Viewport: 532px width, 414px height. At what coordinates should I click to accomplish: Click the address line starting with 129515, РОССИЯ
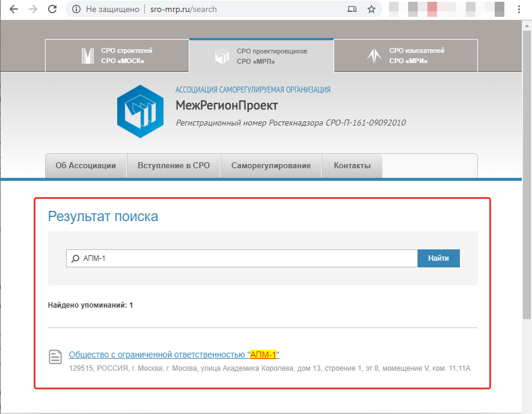[x=270, y=368]
